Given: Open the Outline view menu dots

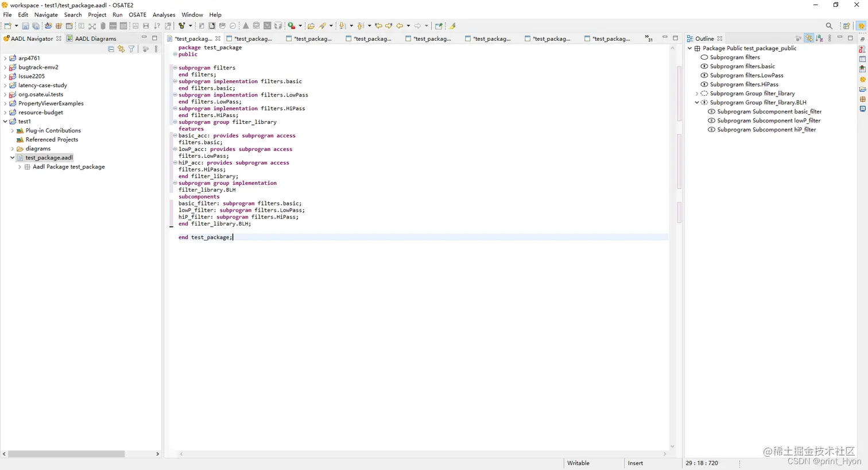Looking at the screenshot, I should 830,38.
